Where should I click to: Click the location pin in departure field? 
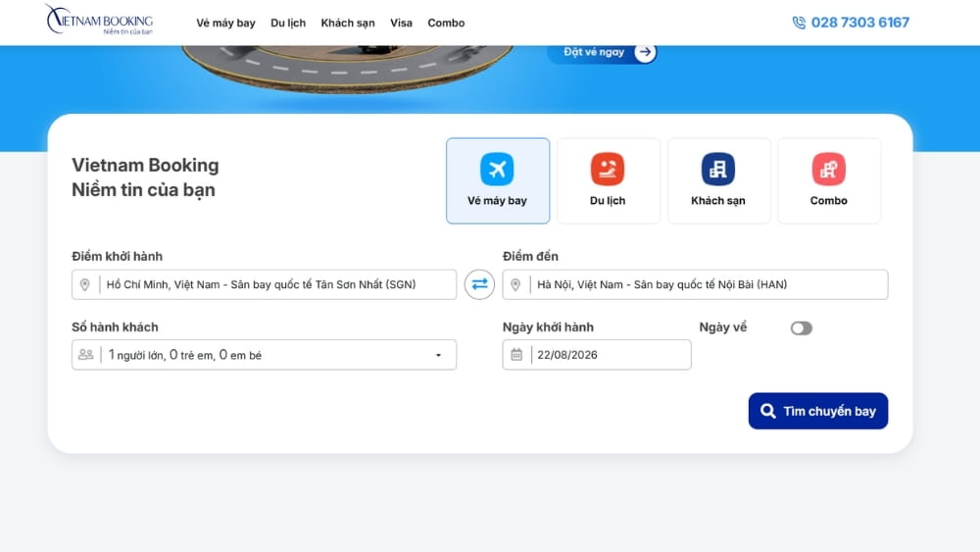tap(85, 285)
